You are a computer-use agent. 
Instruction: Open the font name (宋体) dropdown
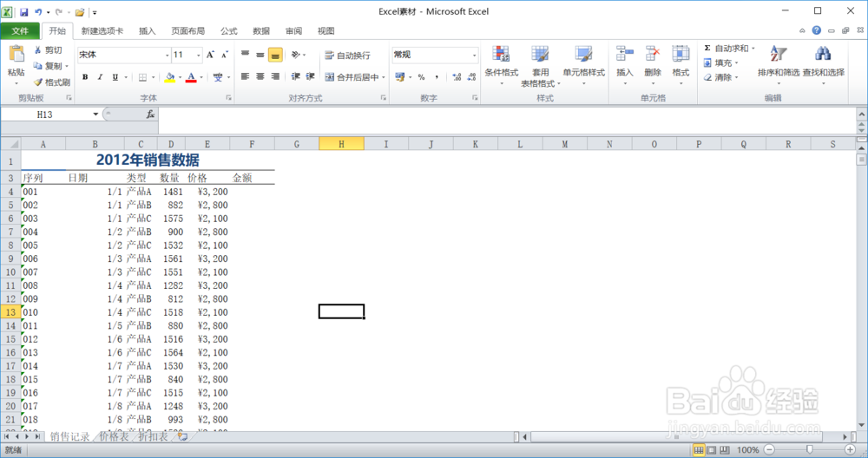click(x=168, y=55)
